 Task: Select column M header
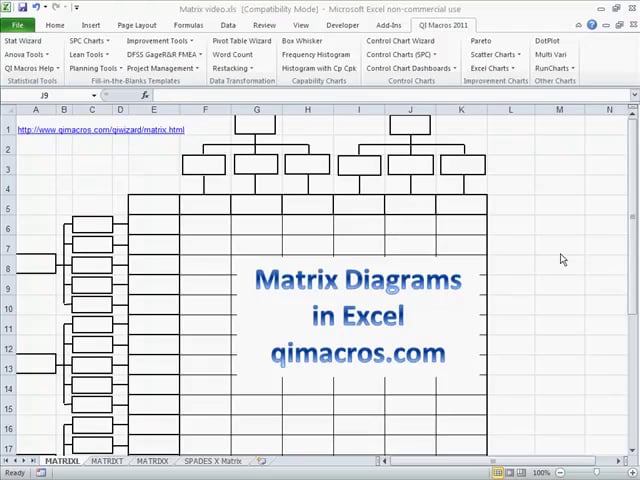(560, 110)
